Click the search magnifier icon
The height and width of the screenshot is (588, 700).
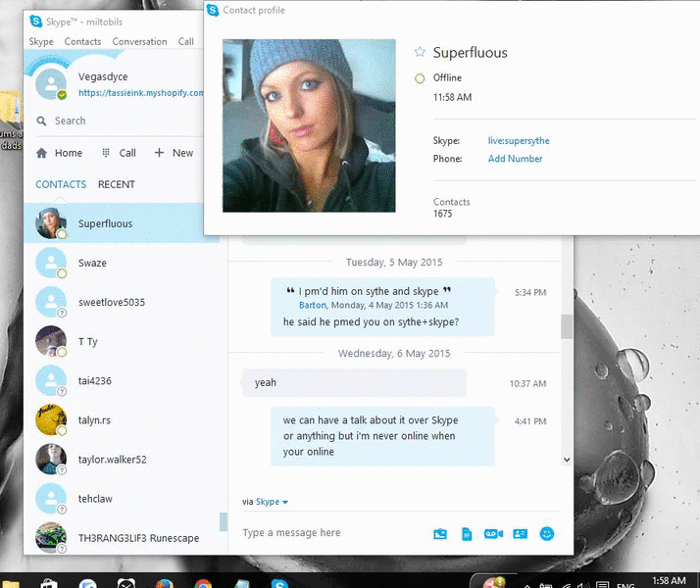[x=41, y=121]
